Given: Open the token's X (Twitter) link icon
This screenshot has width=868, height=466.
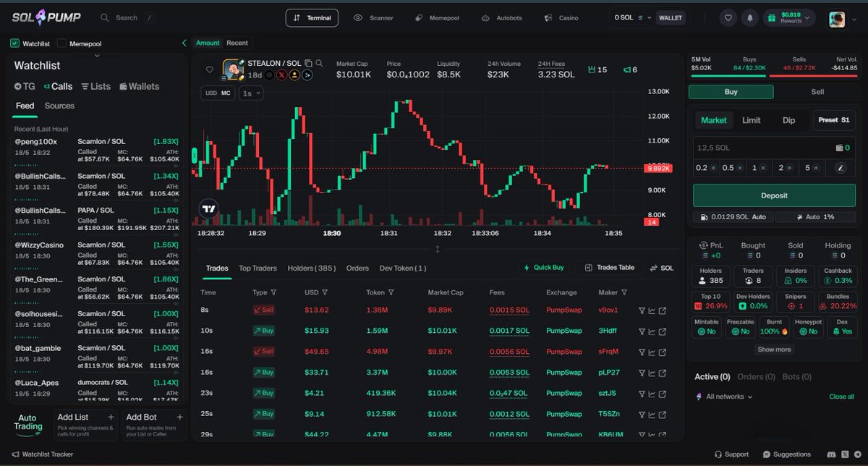Looking at the screenshot, I should (x=282, y=75).
